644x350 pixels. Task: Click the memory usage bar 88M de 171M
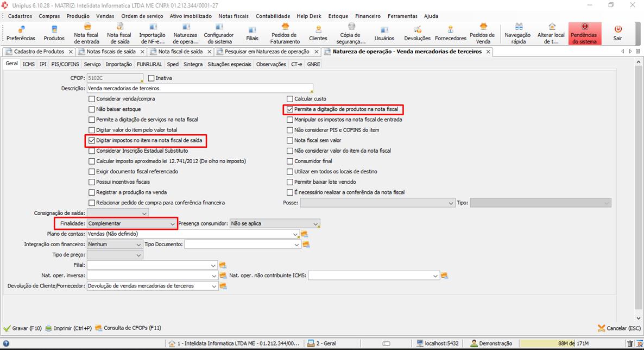tap(571, 343)
